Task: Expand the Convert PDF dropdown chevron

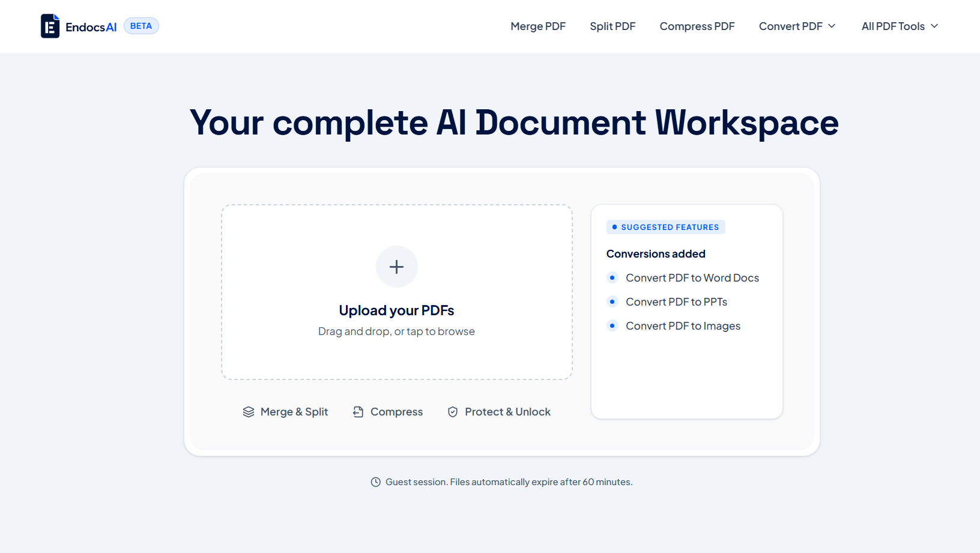Action: (832, 26)
